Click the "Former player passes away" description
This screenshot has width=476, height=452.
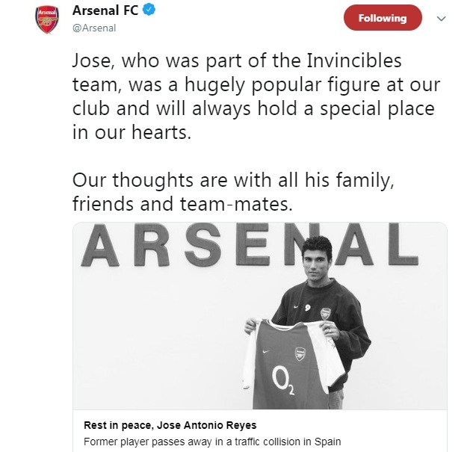pos(206,440)
